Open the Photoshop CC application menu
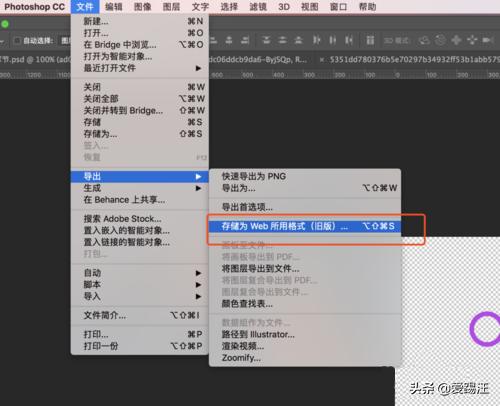 tap(35, 7)
